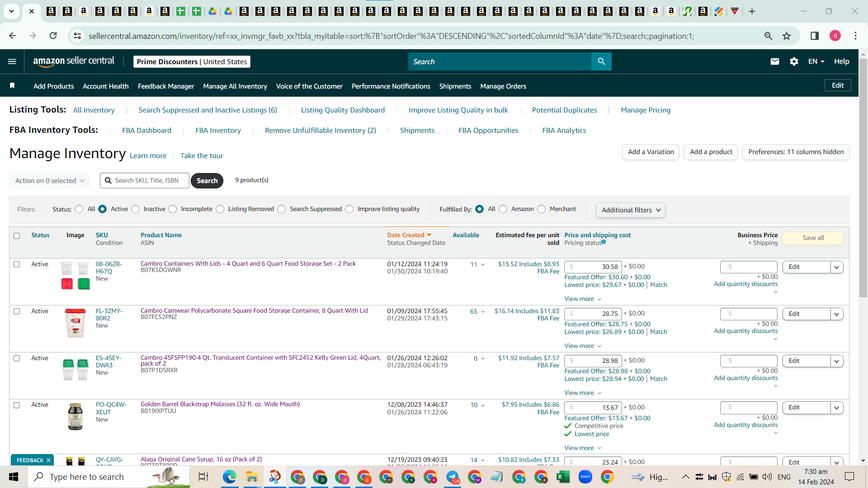
Task: Open Voice of the Customer menu item
Action: 309,86
